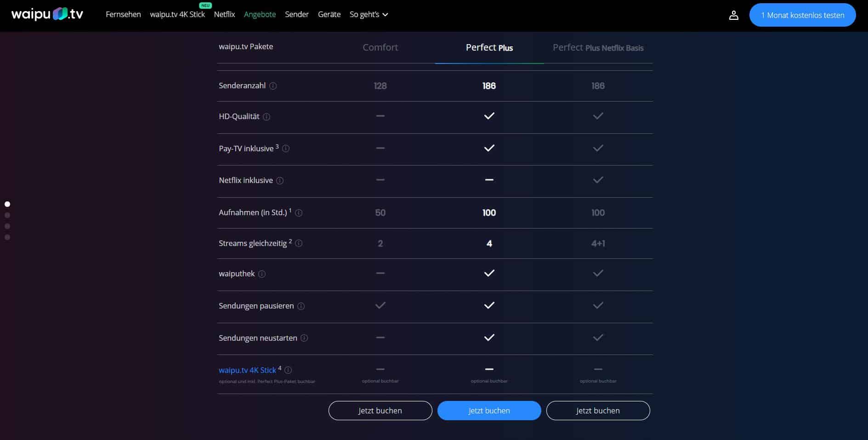Show info icon next to Sendungen pausieren
Image resolution: width=868 pixels, height=440 pixels.
point(301,306)
